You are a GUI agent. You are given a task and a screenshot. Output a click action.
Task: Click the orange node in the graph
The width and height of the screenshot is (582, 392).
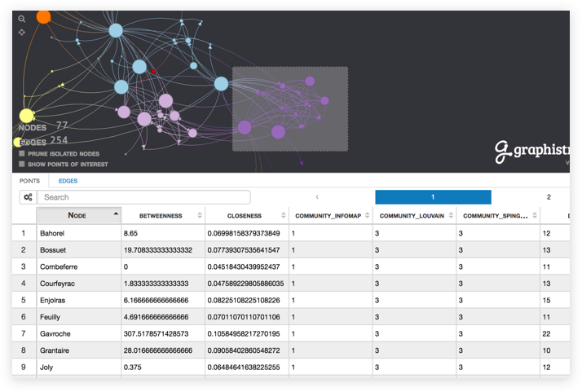(44, 16)
